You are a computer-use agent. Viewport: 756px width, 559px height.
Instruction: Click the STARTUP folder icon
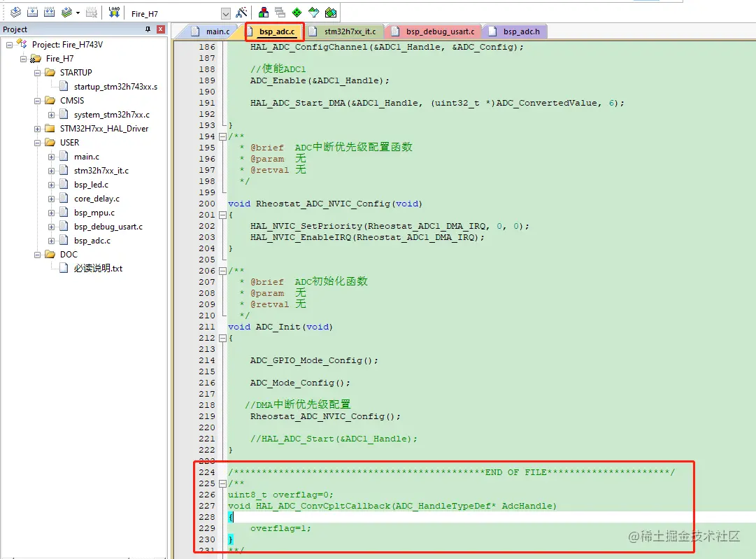50,72
